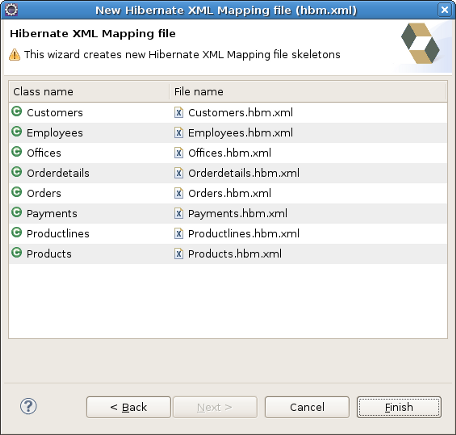
Task: Click the green class icon beside Employees
Action: click(17, 132)
